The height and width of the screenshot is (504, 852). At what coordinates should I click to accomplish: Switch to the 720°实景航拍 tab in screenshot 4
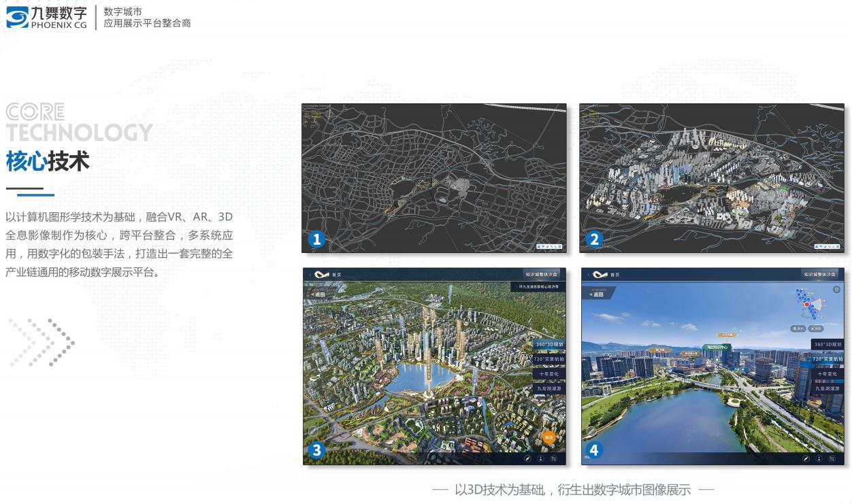tap(828, 359)
